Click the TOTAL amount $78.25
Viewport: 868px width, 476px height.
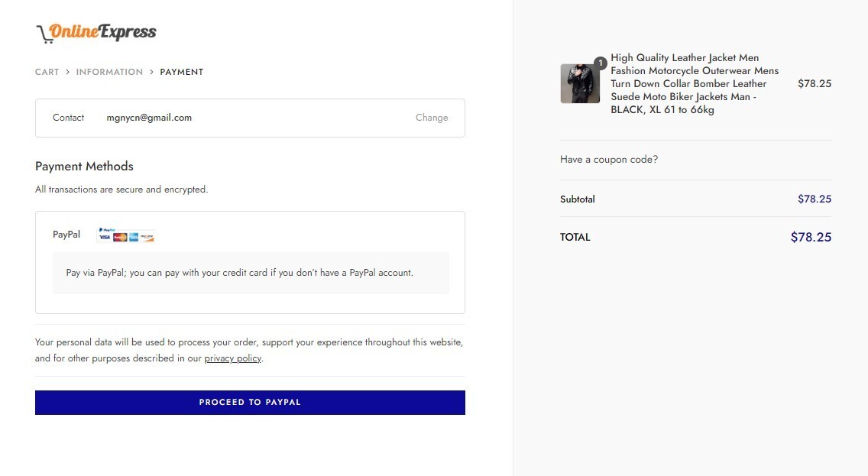click(x=811, y=237)
